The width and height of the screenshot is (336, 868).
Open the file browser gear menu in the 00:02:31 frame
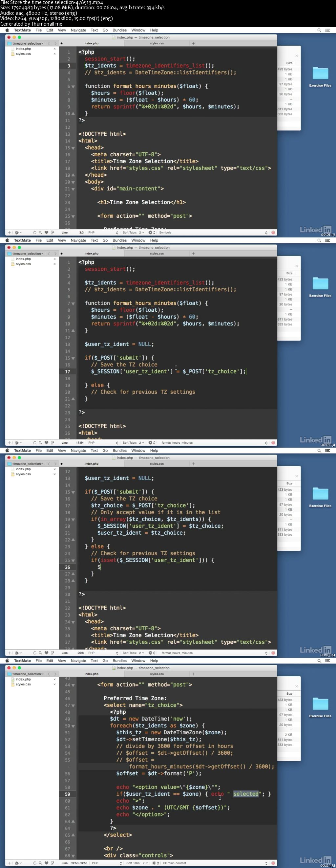click(18, 443)
